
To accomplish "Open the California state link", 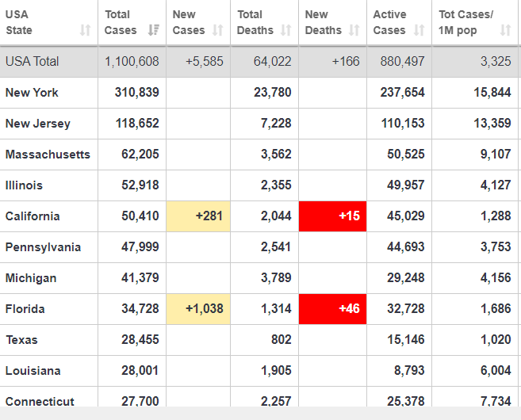I will pos(33,216).
